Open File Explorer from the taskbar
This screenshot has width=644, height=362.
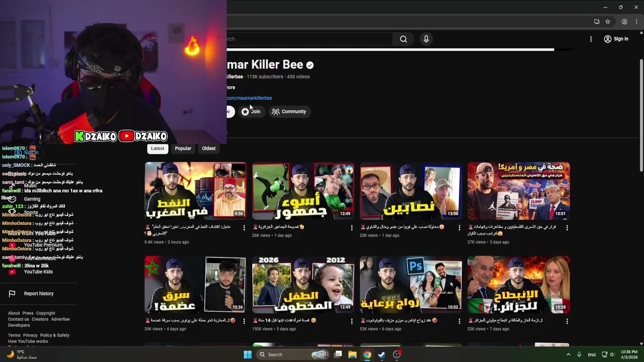[353, 354]
